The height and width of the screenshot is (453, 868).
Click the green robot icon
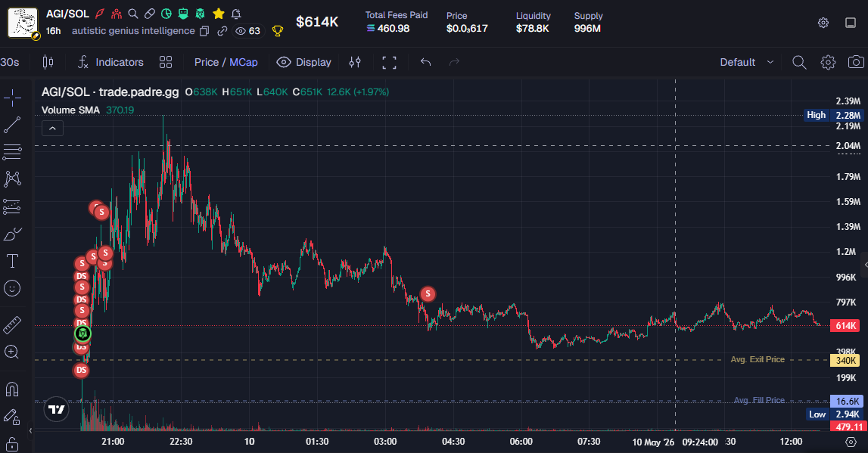(x=183, y=14)
